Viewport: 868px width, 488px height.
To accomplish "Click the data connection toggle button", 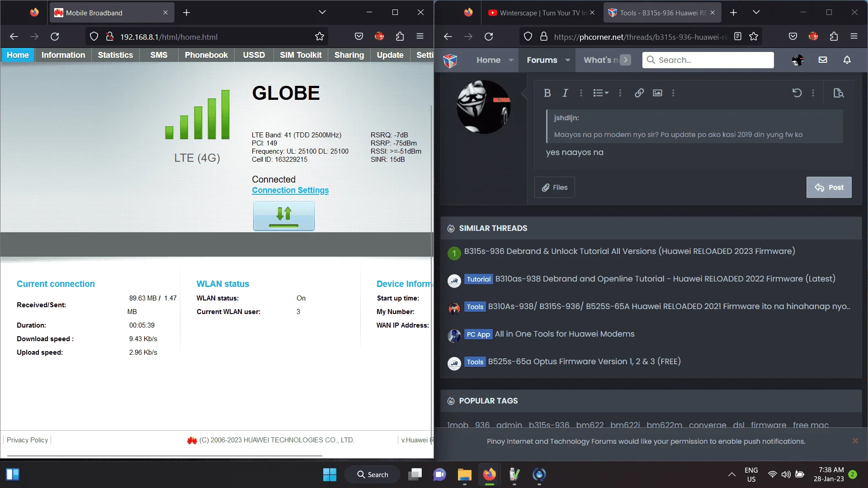I will (x=283, y=216).
